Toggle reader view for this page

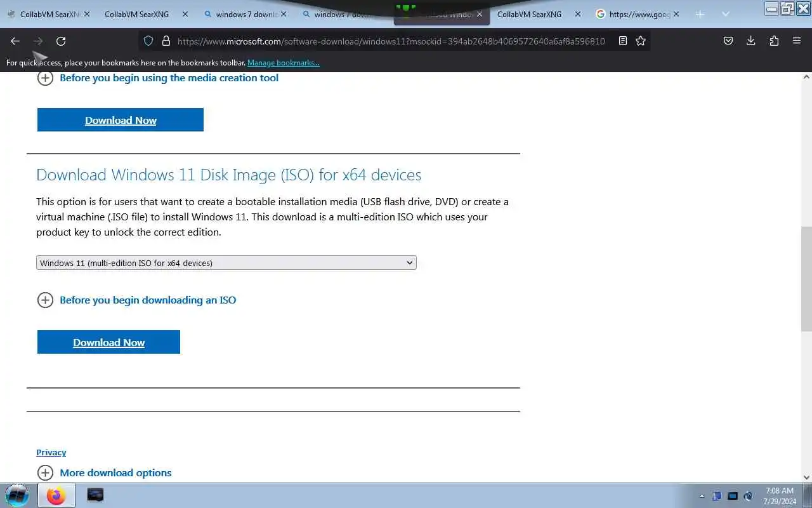(623, 41)
